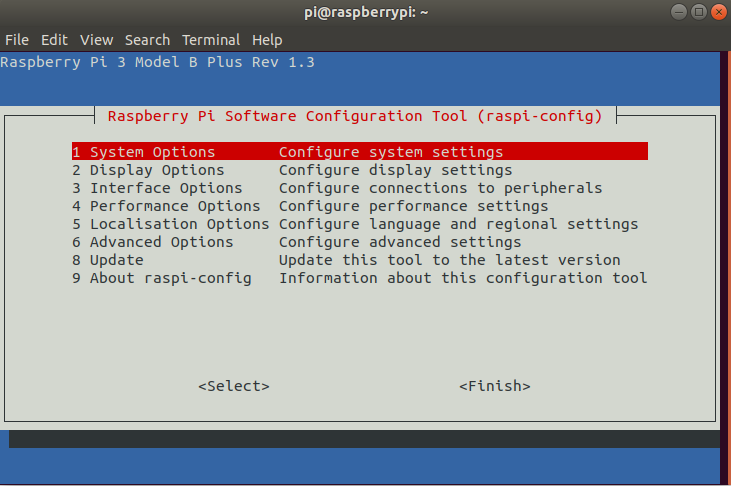The width and height of the screenshot is (731, 486).
Task: Select 2 Display Options entry
Action: pos(359,170)
